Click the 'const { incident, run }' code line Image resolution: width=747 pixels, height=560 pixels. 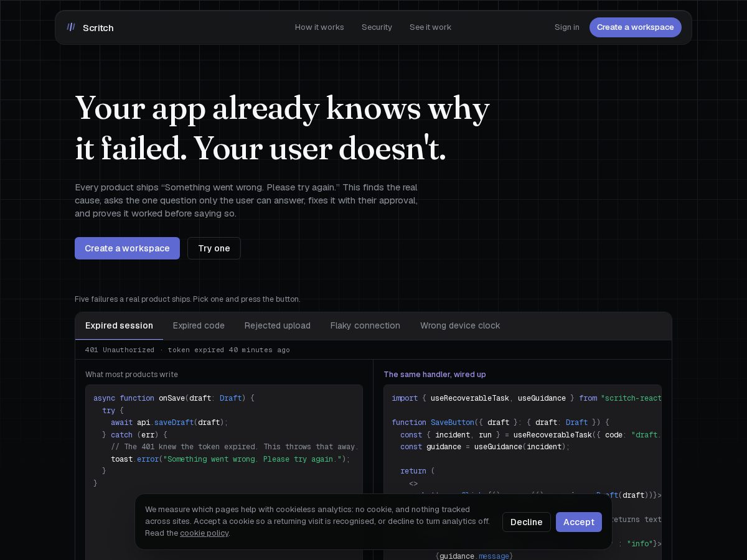click(x=531, y=435)
